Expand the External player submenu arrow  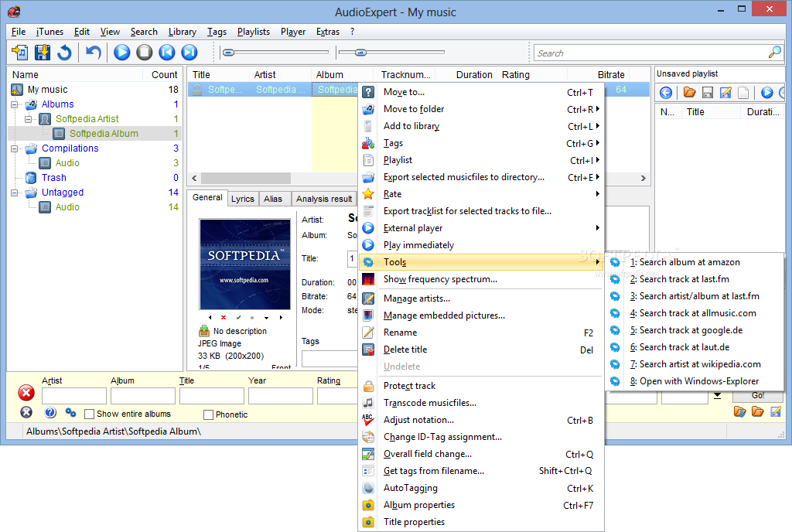coord(598,227)
